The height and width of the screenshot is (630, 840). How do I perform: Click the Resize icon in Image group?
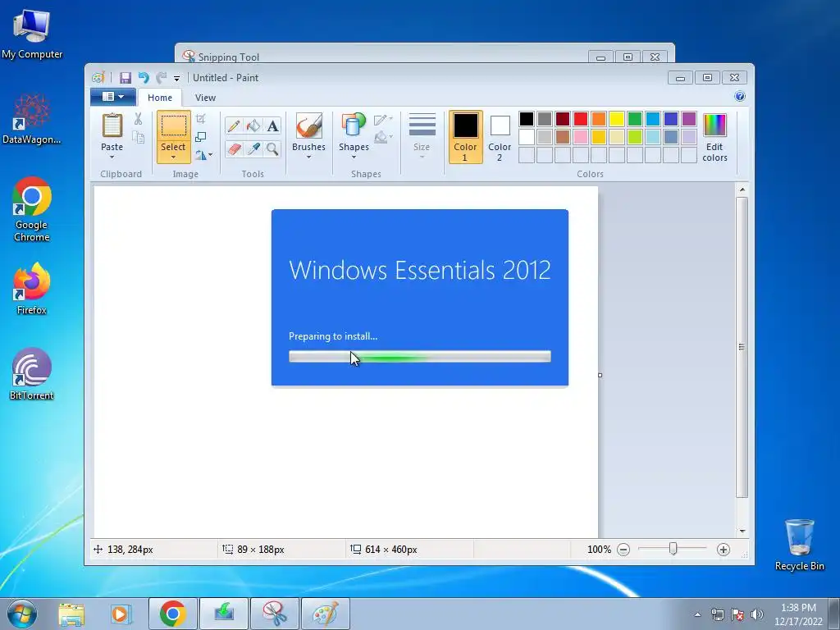(x=201, y=137)
